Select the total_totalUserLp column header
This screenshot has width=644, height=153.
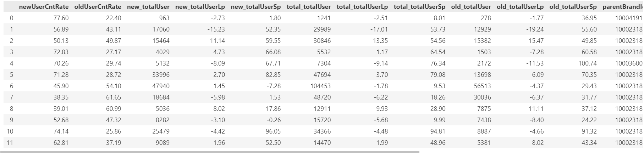[x=362, y=7]
